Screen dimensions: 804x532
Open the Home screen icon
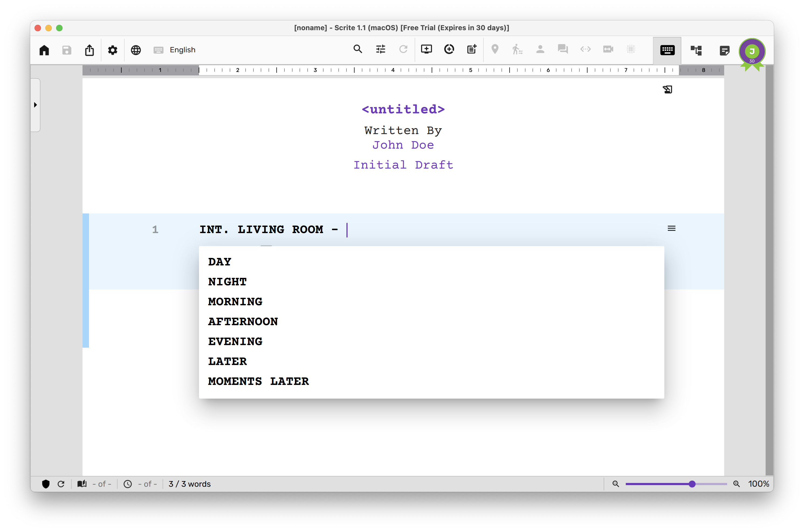44,50
